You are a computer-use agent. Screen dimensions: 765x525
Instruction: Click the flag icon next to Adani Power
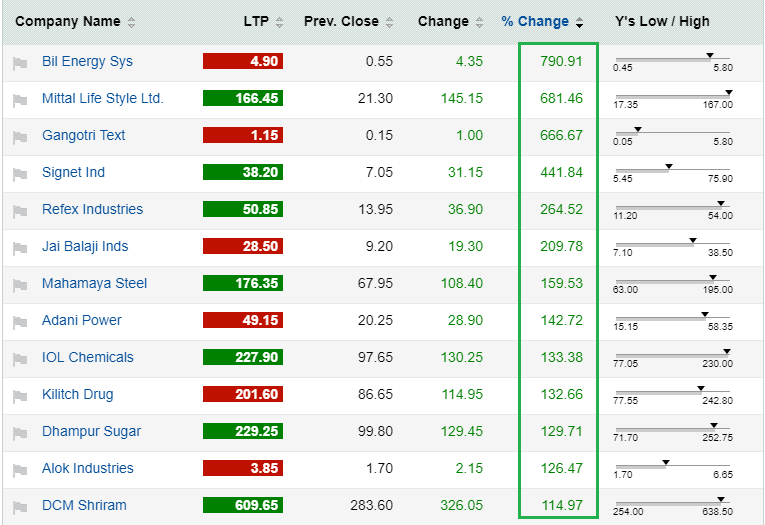(20, 322)
